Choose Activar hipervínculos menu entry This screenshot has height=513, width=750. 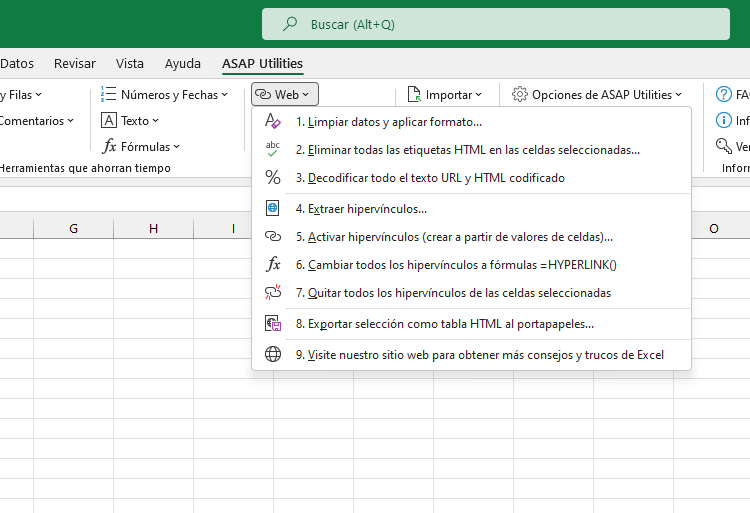point(471,237)
